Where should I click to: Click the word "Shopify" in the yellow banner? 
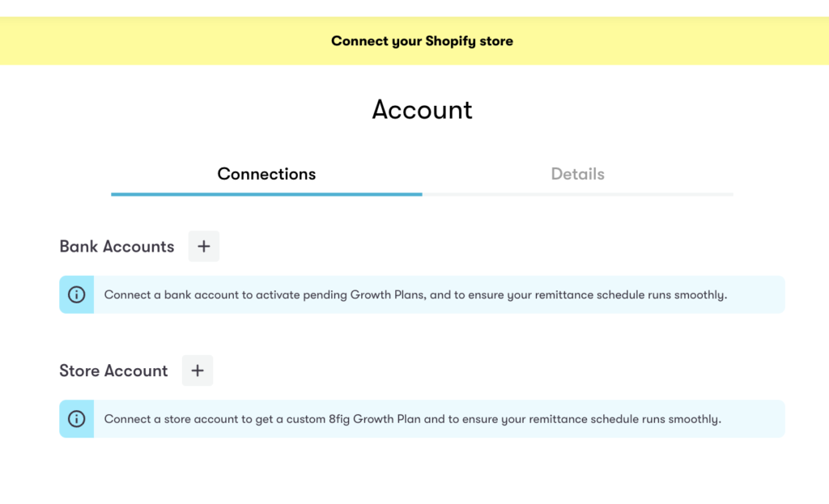point(450,41)
